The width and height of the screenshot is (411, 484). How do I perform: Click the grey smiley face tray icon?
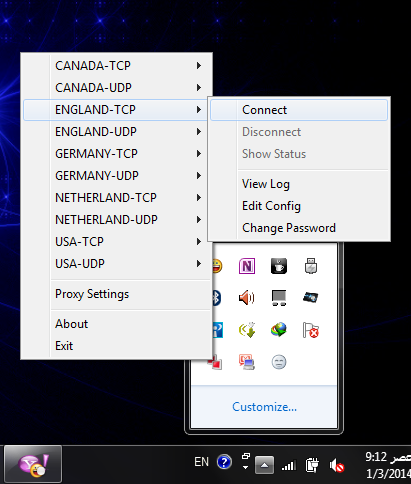(x=279, y=362)
